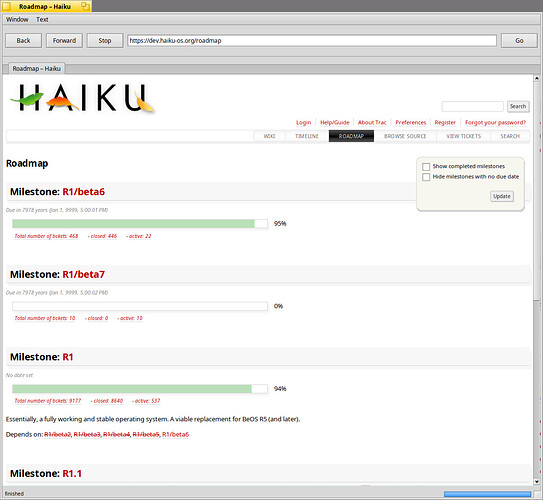Open Total number of tickets: 9177 link
Screen dimensions: 543x500
pos(48,401)
